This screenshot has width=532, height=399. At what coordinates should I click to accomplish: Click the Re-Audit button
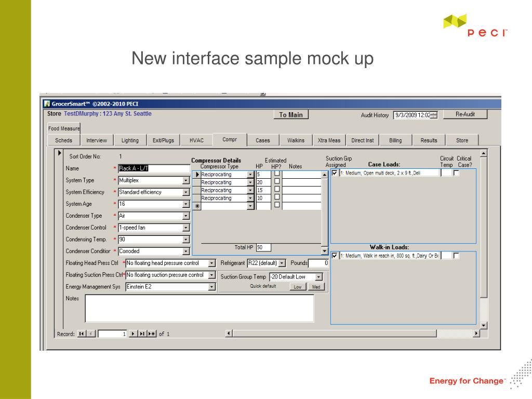coord(465,114)
